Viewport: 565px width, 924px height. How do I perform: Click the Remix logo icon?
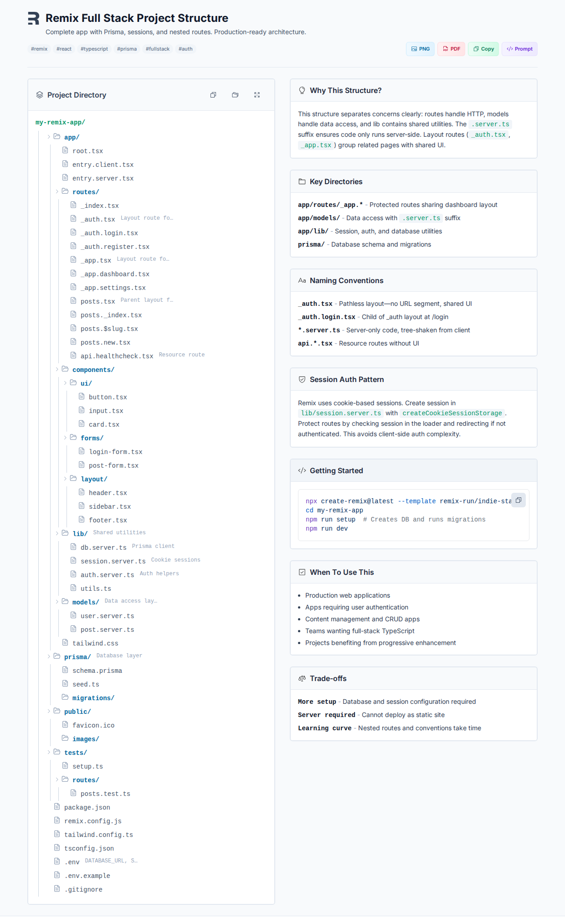click(x=34, y=18)
